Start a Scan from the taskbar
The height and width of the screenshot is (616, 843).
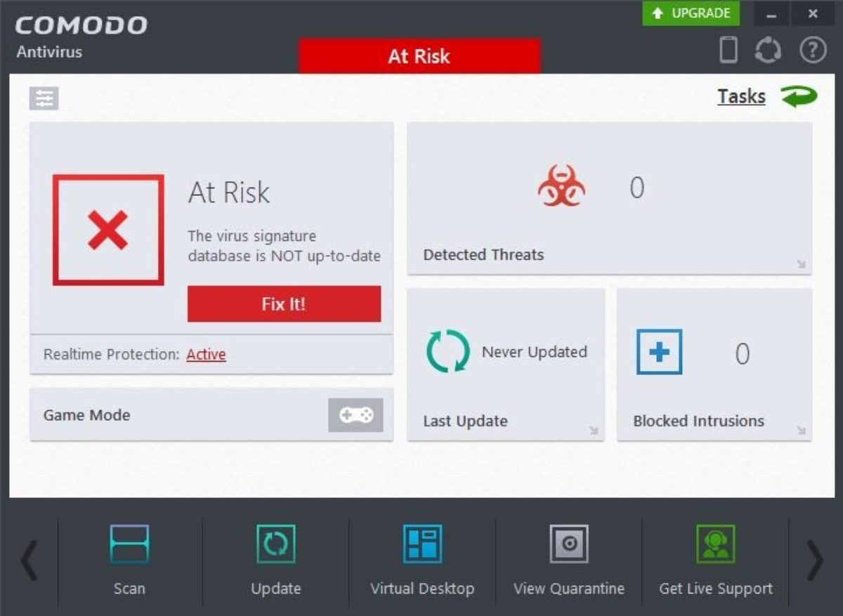tap(129, 544)
